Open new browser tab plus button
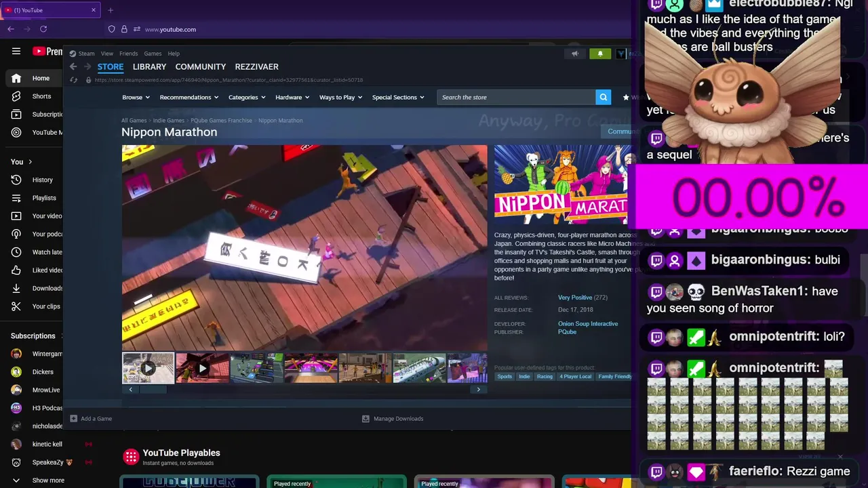This screenshot has height=488, width=868. (x=111, y=10)
